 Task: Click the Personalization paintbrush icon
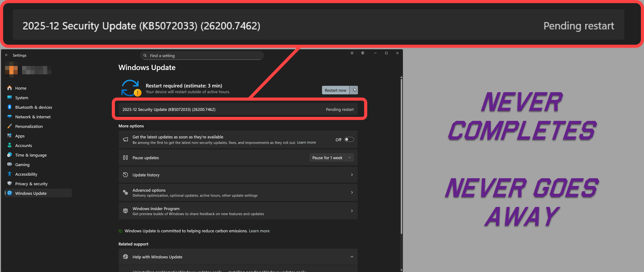(10, 126)
